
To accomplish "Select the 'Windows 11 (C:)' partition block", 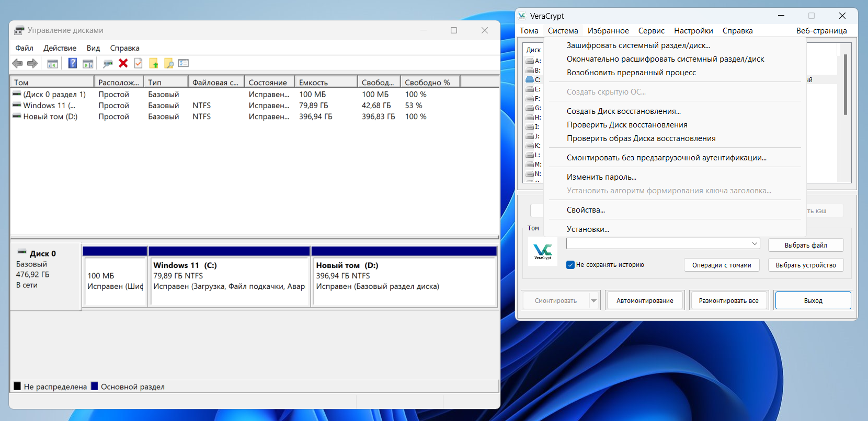I will pyautogui.click(x=230, y=277).
